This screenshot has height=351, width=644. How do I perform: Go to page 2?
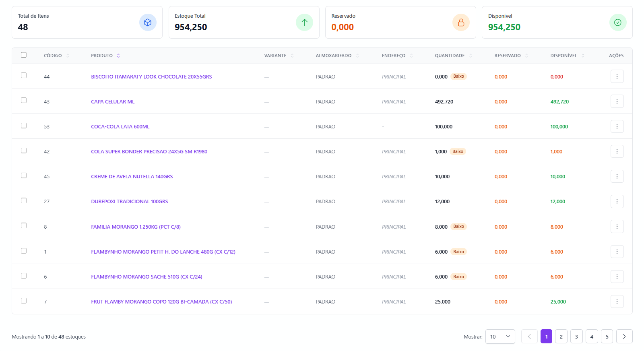click(561, 337)
